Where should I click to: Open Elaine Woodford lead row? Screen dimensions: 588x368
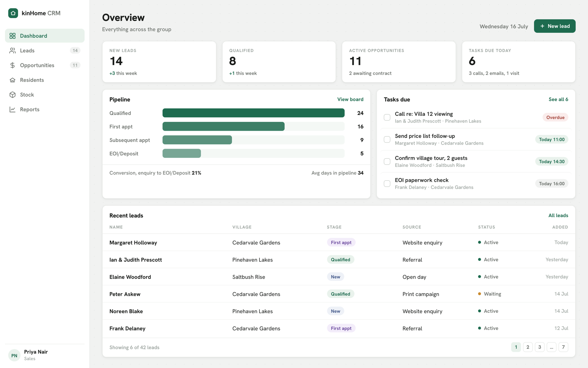[339, 277]
